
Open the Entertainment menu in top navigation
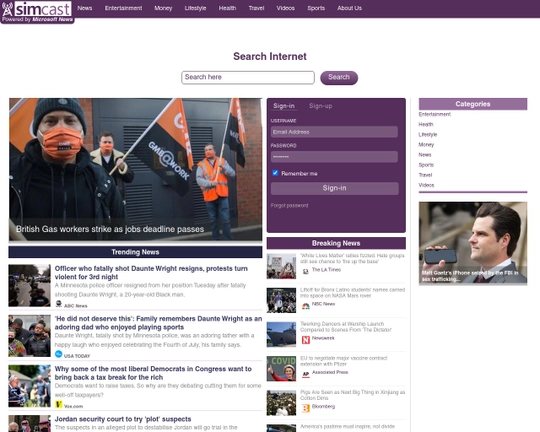tap(123, 8)
